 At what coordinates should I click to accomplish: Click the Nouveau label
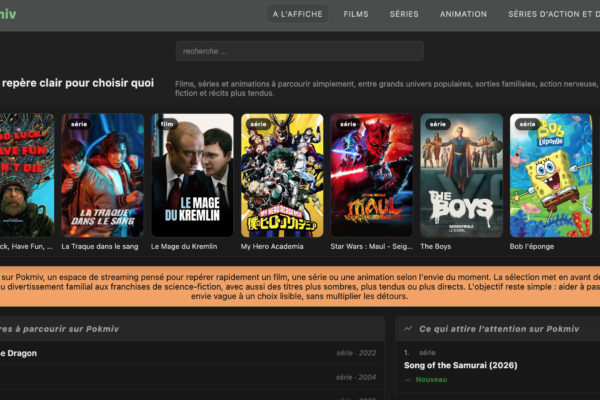[x=431, y=380]
